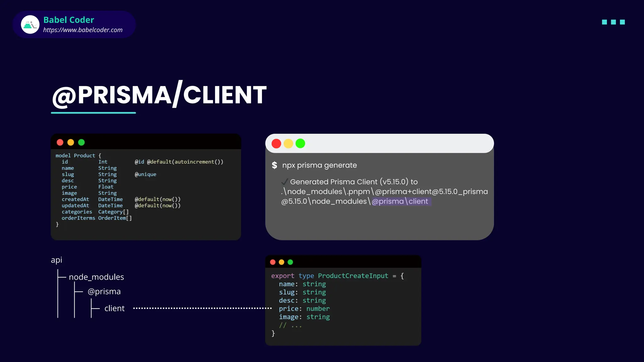Viewport: 644px width, 362px height.
Task: Select the api root folder
Action: click(x=57, y=260)
